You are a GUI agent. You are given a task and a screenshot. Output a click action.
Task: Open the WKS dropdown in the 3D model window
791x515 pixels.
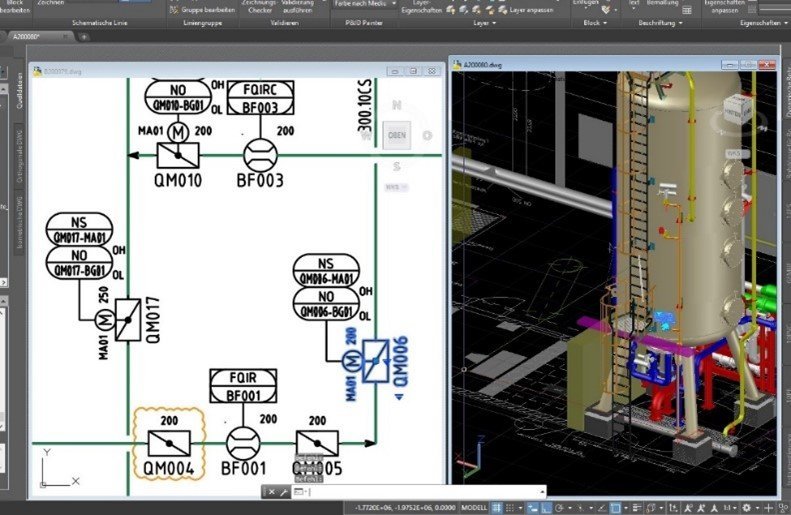pyautogui.click(x=737, y=153)
